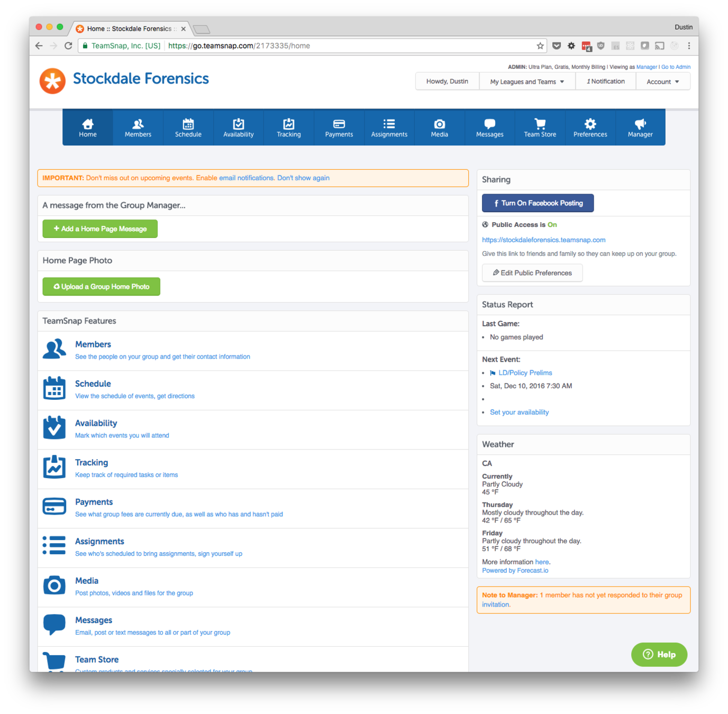Open the email notifications link
Screen dimensions: 728x714
point(246,178)
